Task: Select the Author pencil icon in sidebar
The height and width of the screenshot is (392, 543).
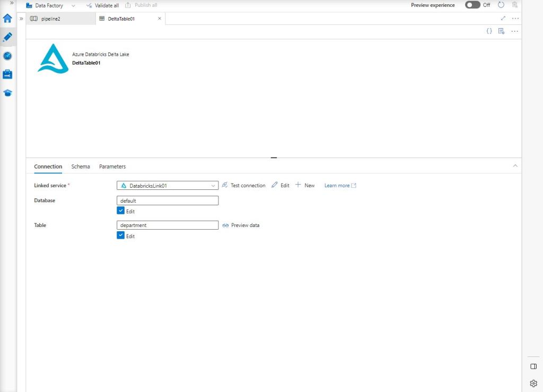Action: coord(7,37)
